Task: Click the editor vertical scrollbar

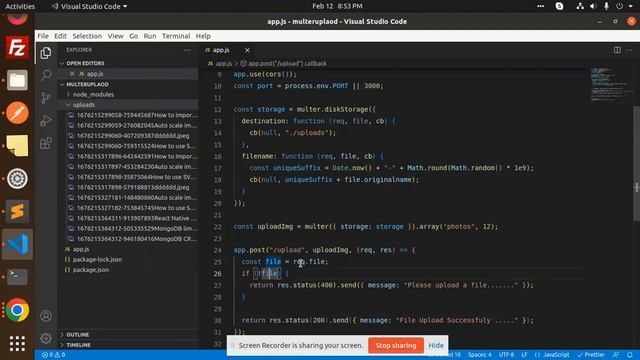Action: coord(636,163)
